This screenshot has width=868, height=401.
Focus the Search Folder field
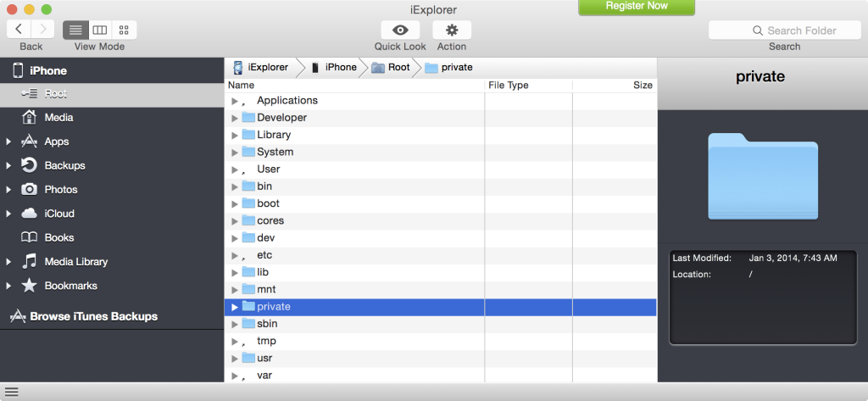click(x=784, y=31)
